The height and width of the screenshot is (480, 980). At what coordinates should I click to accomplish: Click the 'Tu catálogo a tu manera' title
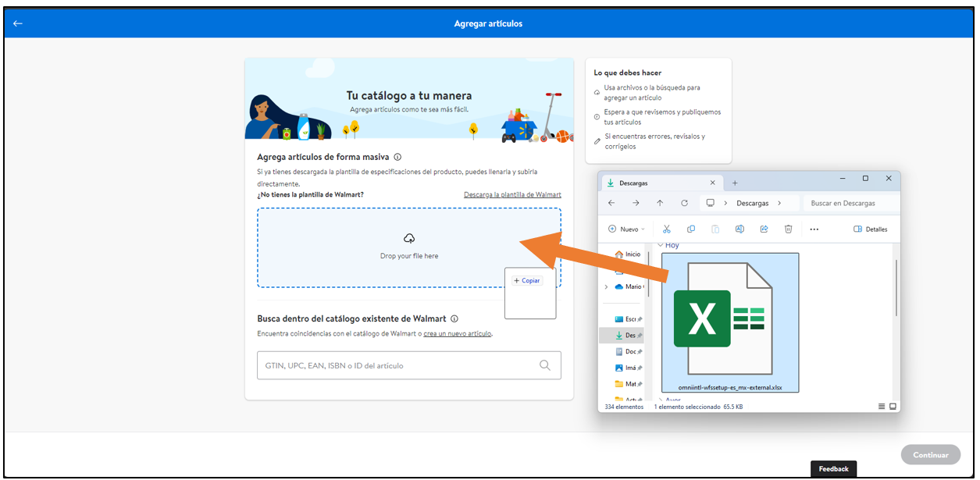[x=409, y=96]
